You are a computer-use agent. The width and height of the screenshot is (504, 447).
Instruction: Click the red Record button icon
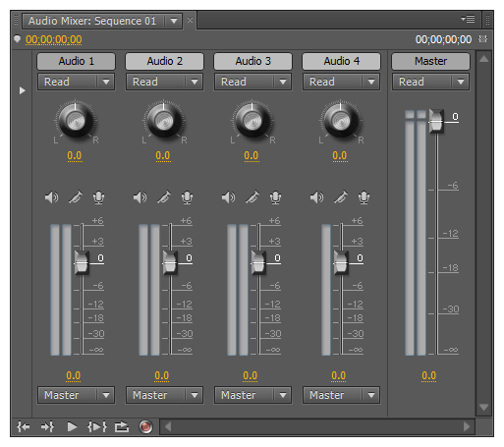tap(145, 426)
